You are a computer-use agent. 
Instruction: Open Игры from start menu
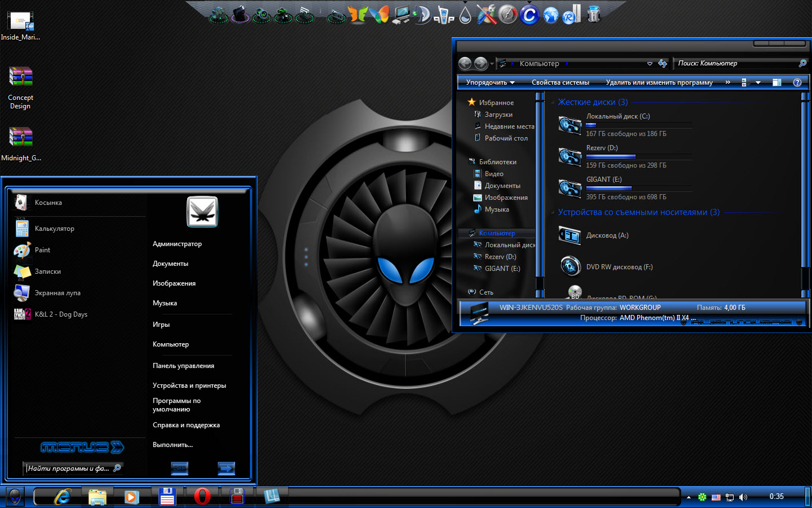coord(161,325)
